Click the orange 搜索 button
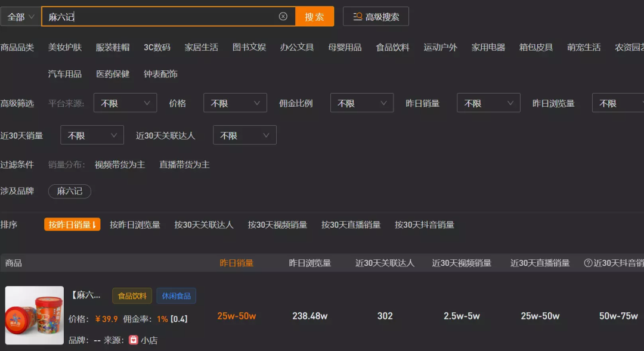This screenshot has height=351, width=644. [x=315, y=17]
